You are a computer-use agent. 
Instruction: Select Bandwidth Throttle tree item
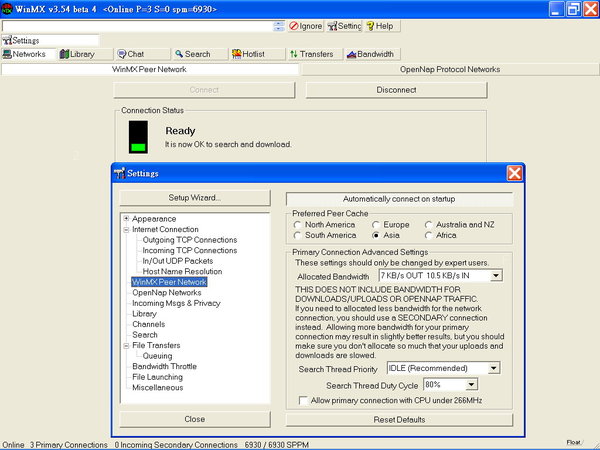pos(165,366)
